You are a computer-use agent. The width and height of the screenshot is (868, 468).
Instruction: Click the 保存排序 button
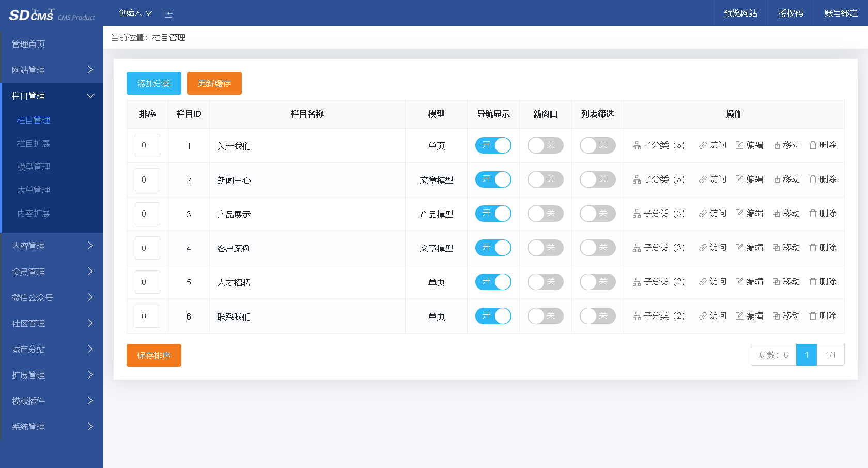coord(153,355)
